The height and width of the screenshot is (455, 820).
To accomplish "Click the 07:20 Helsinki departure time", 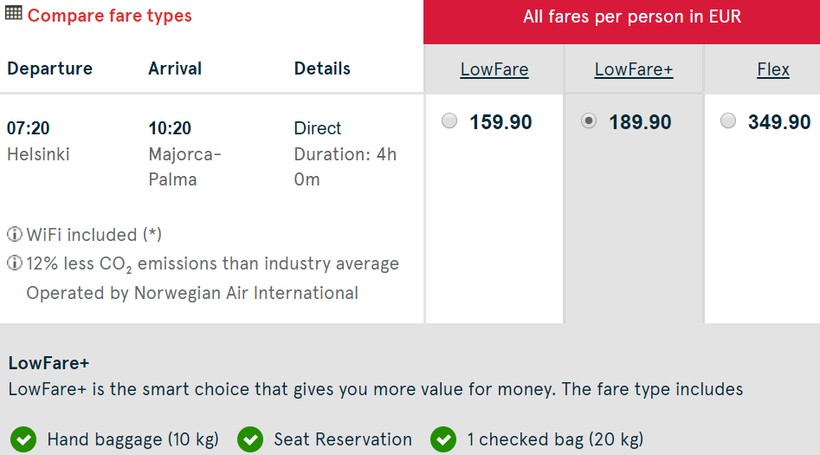I will (29, 128).
